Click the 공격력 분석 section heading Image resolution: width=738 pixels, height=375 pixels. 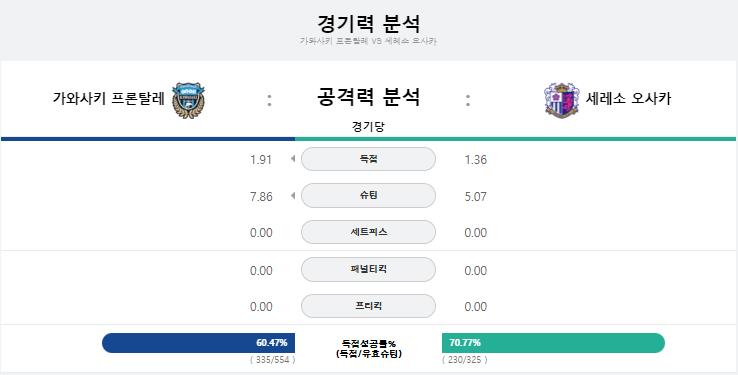pos(368,97)
